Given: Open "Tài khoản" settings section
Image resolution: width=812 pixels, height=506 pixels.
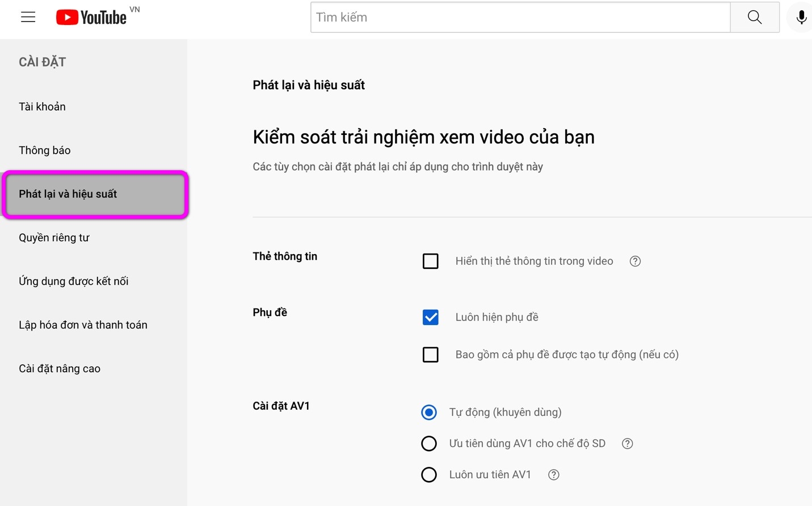Looking at the screenshot, I should pyautogui.click(x=42, y=106).
